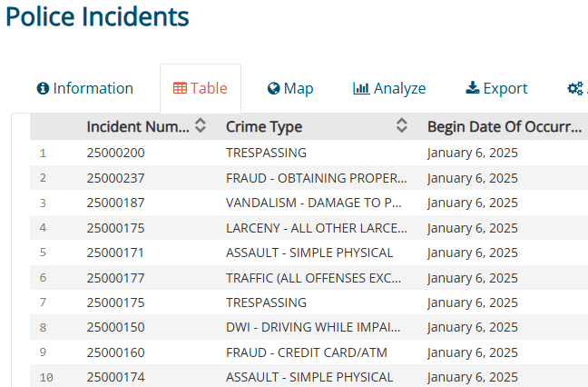Click incident number 25000160 cell

tap(115, 352)
